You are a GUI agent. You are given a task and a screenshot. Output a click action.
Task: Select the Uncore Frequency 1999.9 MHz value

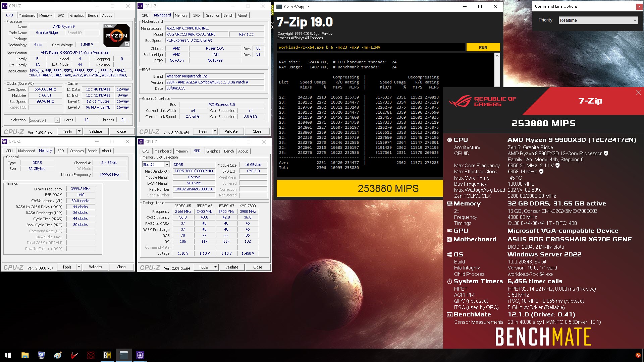[109, 175]
